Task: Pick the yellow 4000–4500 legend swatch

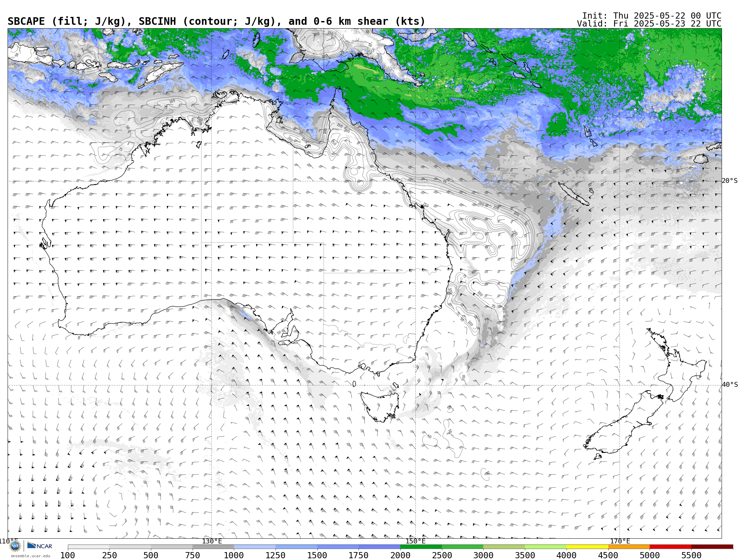Action: click(587, 547)
